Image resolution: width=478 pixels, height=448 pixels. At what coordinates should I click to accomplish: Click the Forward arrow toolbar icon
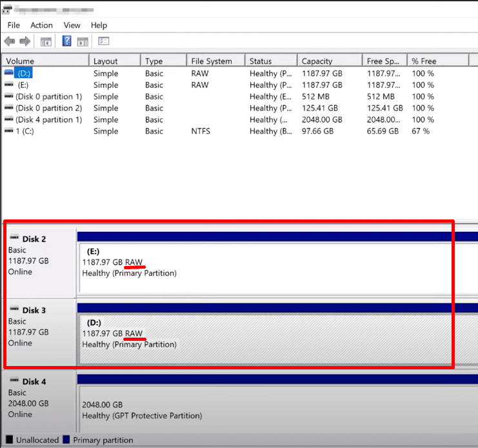tap(25, 41)
